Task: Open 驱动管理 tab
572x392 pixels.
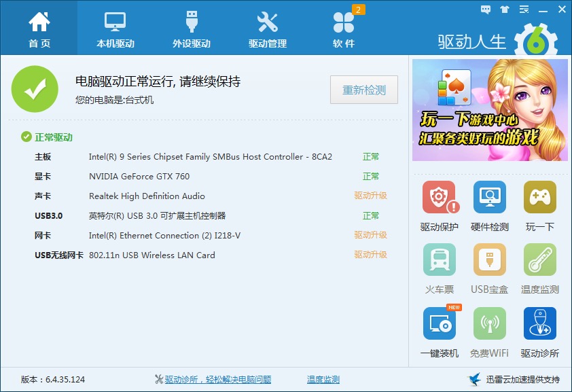Action: [x=268, y=29]
